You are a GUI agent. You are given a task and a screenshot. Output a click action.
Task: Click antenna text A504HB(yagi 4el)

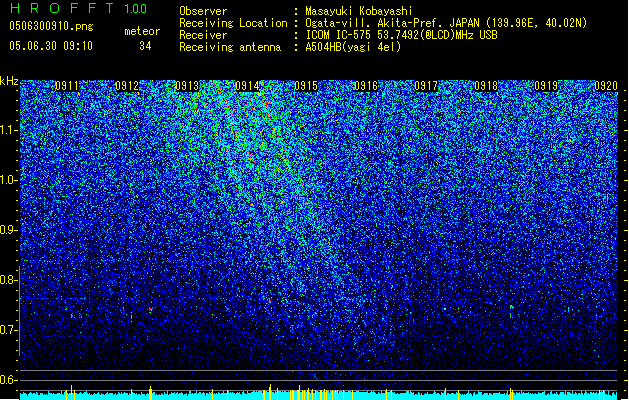tap(353, 47)
